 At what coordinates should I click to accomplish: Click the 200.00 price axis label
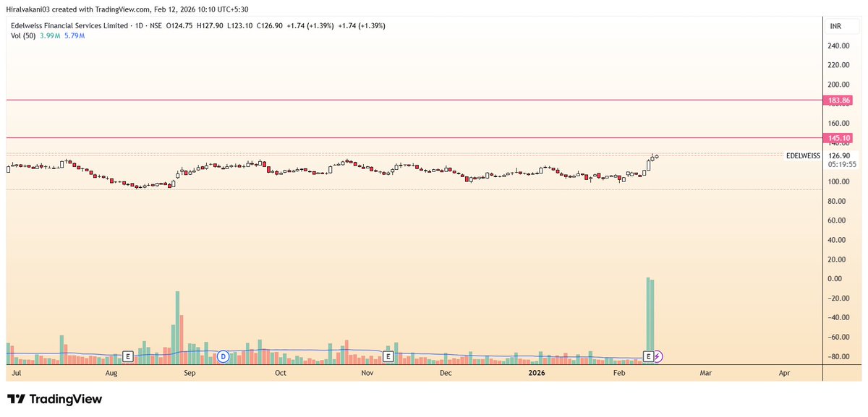pyautogui.click(x=838, y=85)
